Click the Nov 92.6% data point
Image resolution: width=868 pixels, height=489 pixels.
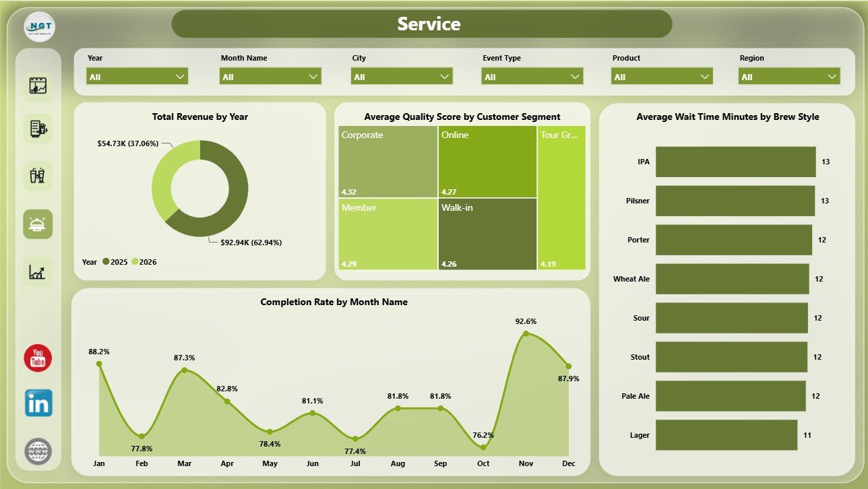[526, 333]
